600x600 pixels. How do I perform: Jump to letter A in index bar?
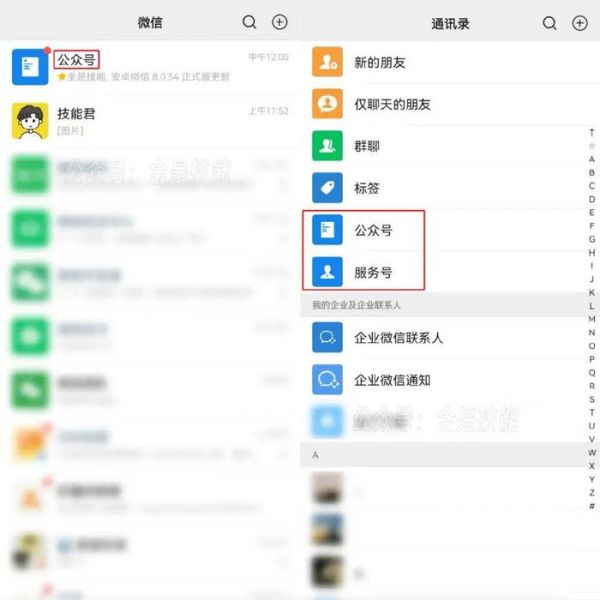coord(592,159)
